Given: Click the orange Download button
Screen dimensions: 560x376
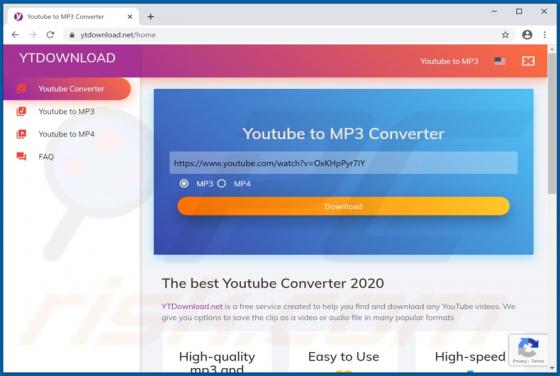Looking at the screenshot, I should pos(343,206).
